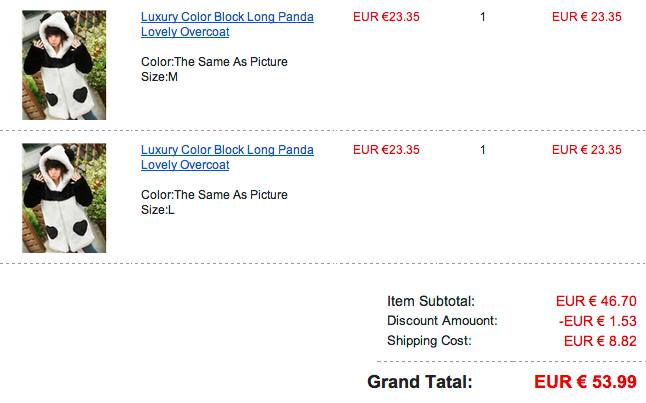Click the Shipping Cost label
The width and height of the screenshot is (646, 403).
[429, 341]
